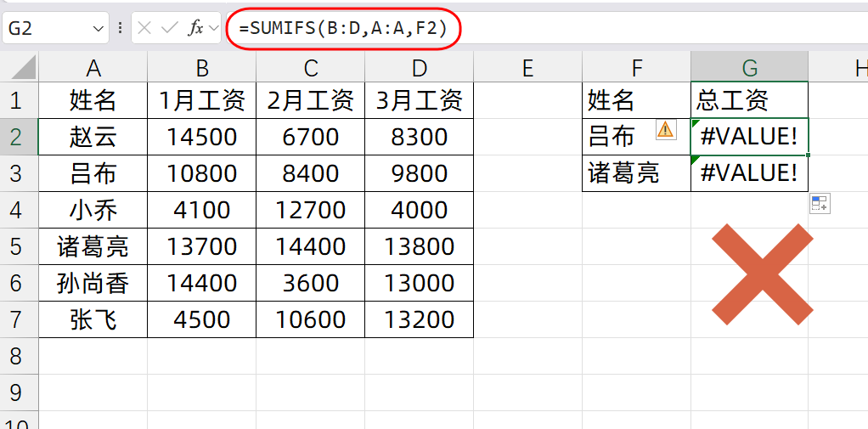Expand the function dropdown next to fx
The width and height of the screenshot is (868, 429).
tap(214, 28)
